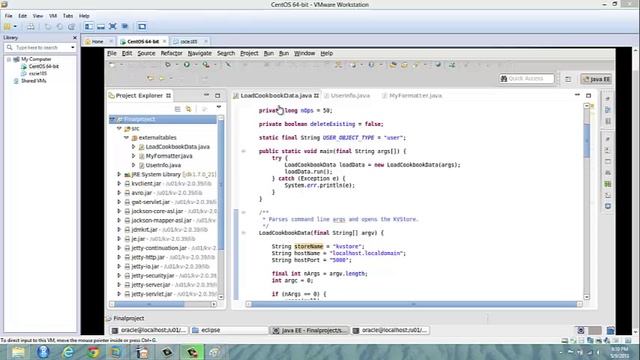Click the library search input field
This screenshot has height=360, width=640.
click(41, 48)
